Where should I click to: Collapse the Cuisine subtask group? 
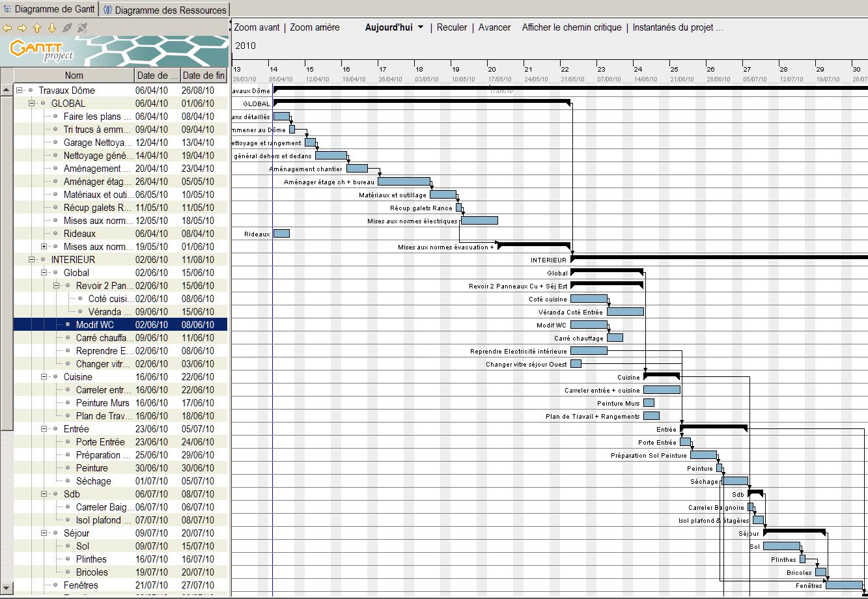(x=44, y=377)
